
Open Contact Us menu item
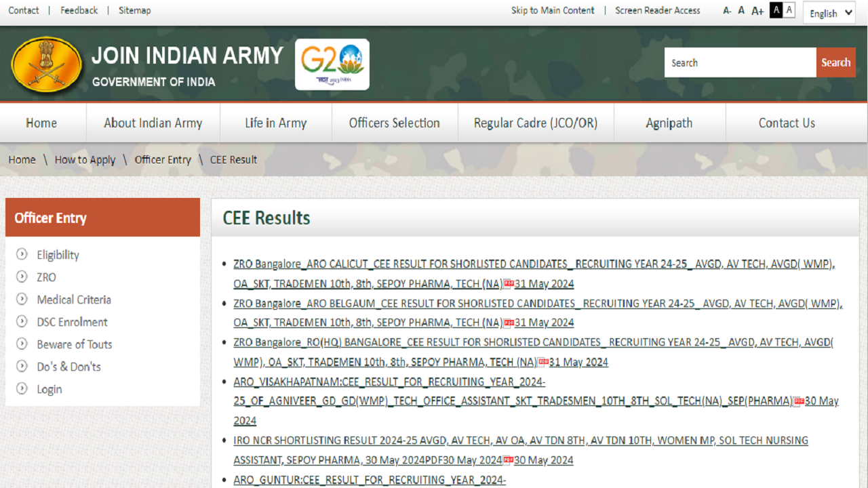(787, 123)
